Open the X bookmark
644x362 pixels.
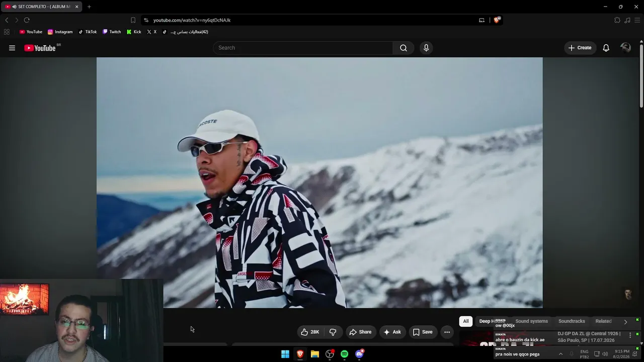151,32
